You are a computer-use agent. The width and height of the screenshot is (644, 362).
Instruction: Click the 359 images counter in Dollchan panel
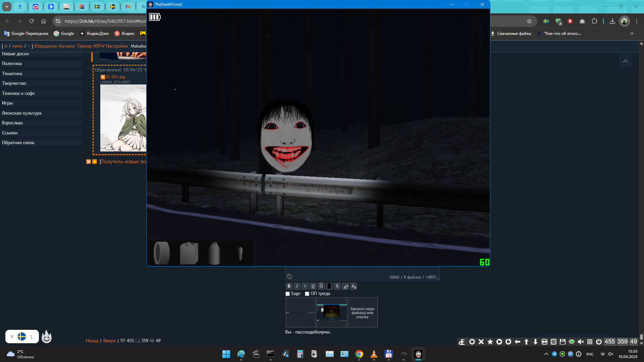(622, 342)
